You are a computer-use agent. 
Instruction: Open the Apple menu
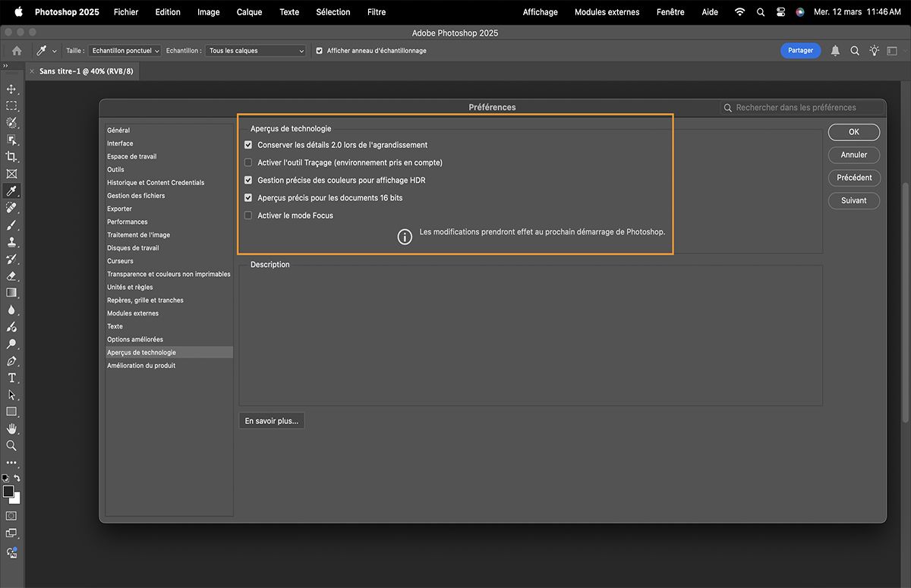19,12
